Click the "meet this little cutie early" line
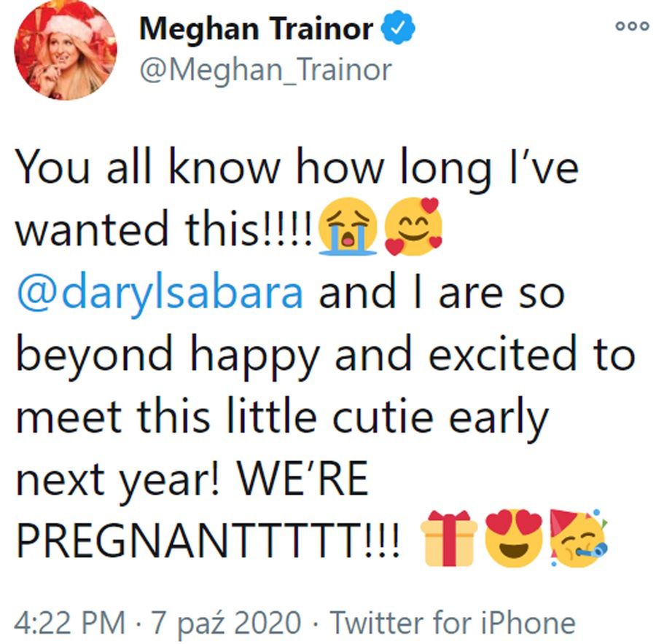 pos(281,417)
